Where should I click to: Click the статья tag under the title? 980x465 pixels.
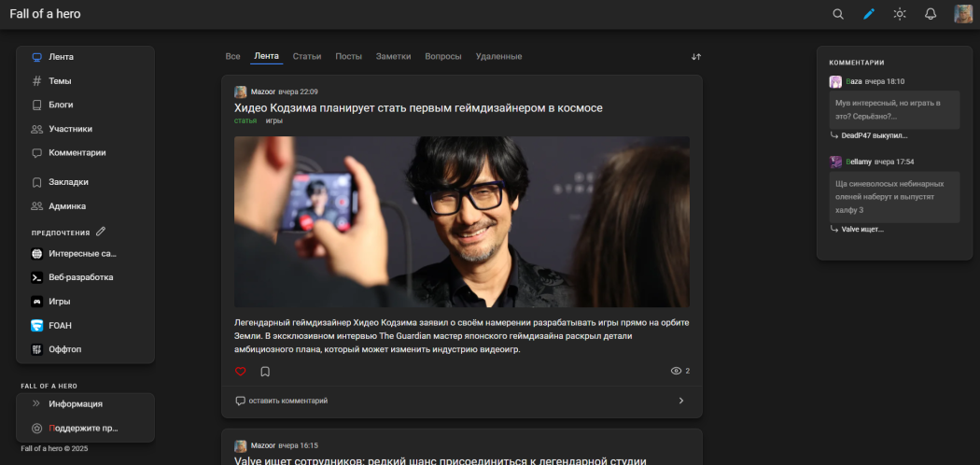coord(245,120)
